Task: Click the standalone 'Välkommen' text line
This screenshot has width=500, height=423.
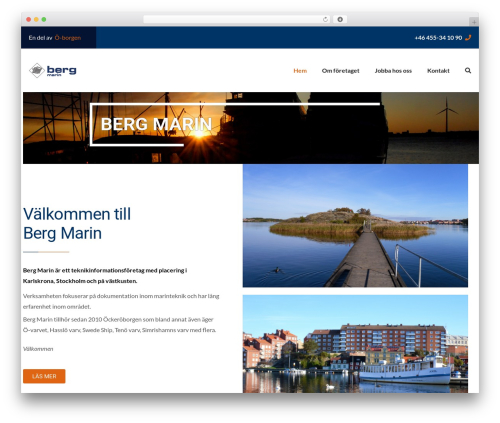Action: pyautogui.click(x=38, y=349)
